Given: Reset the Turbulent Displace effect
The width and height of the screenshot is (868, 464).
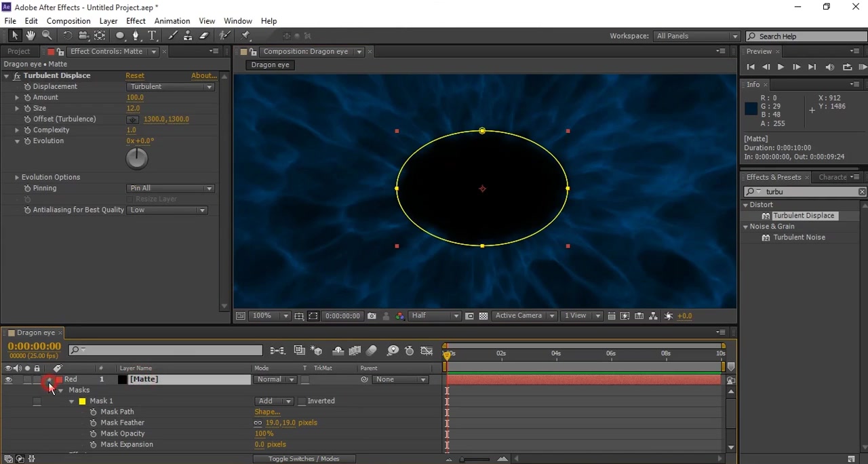Looking at the screenshot, I should pos(134,76).
